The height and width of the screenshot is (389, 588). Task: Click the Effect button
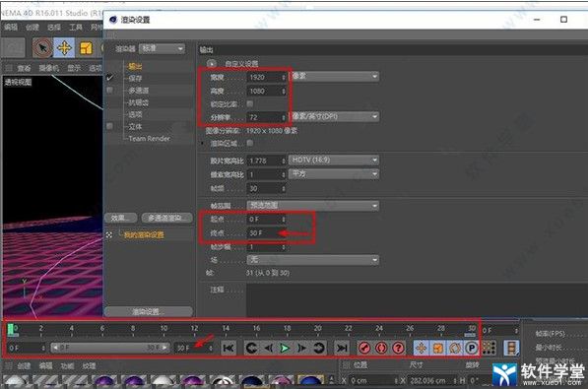tap(120, 218)
